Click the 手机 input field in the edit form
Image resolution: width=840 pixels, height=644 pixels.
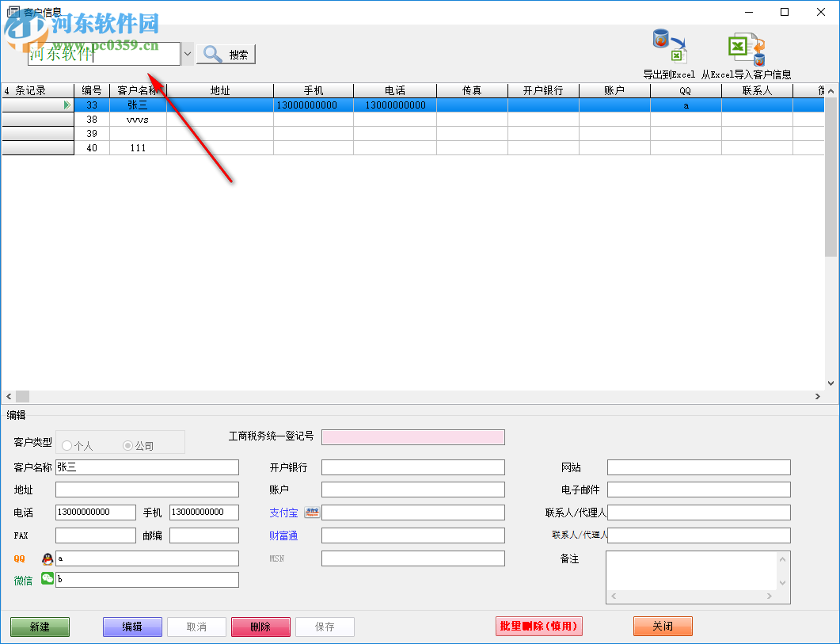tap(204, 512)
